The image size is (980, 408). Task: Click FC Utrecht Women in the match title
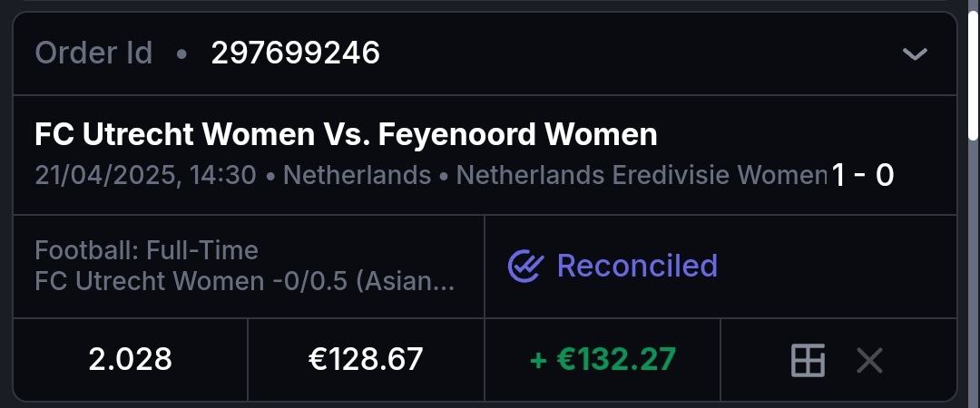169,135
